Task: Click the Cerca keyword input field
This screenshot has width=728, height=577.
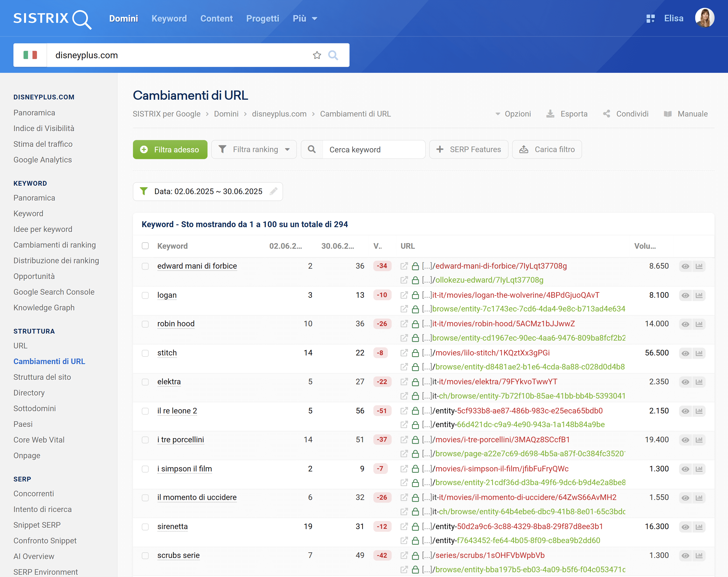Action: 373,149
